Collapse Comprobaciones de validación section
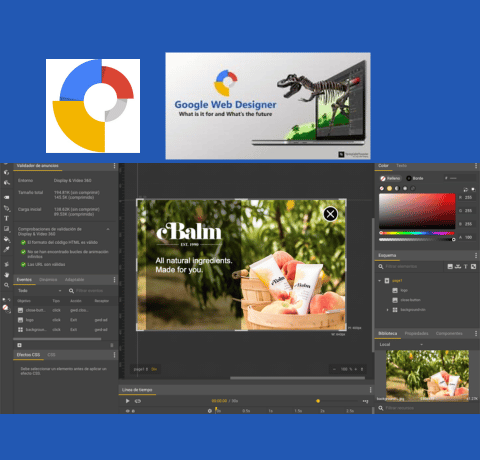480x460 pixels. click(108, 229)
